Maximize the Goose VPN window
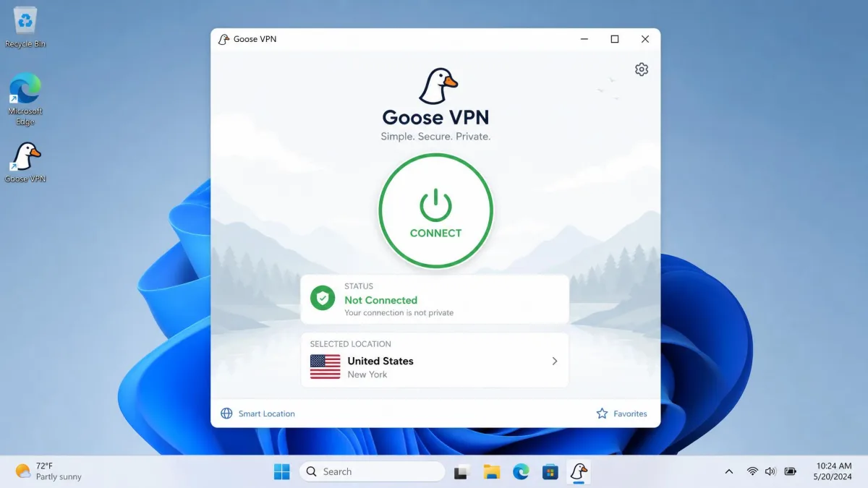The height and width of the screenshot is (488, 868). click(x=615, y=39)
